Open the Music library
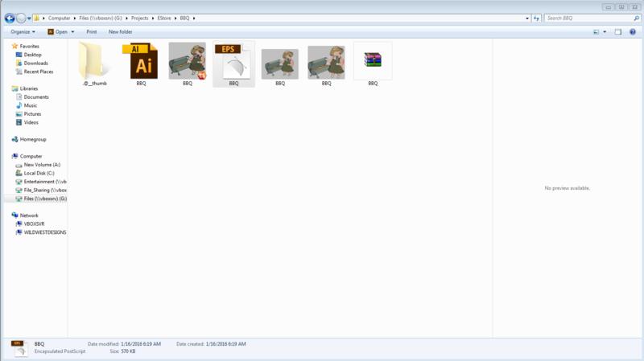644x361 pixels. (30, 105)
